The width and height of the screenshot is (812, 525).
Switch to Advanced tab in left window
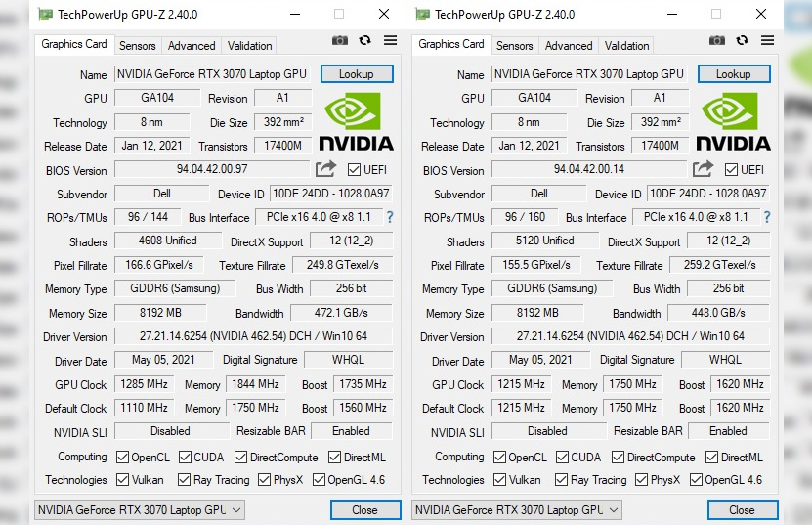tap(192, 46)
